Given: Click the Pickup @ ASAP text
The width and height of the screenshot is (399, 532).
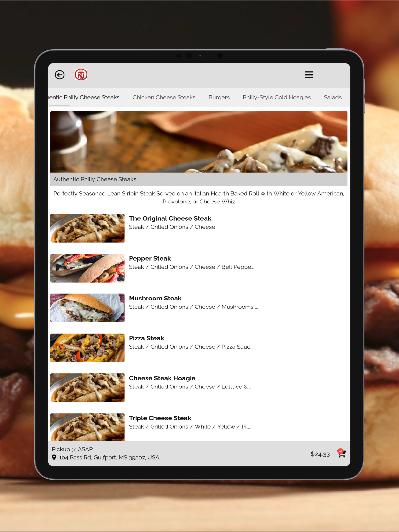Looking at the screenshot, I should [72, 449].
